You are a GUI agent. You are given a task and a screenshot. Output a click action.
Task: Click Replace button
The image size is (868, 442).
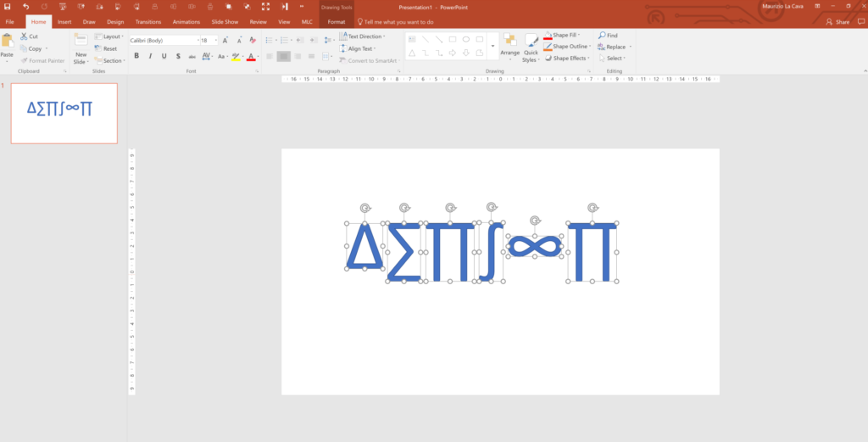(614, 47)
